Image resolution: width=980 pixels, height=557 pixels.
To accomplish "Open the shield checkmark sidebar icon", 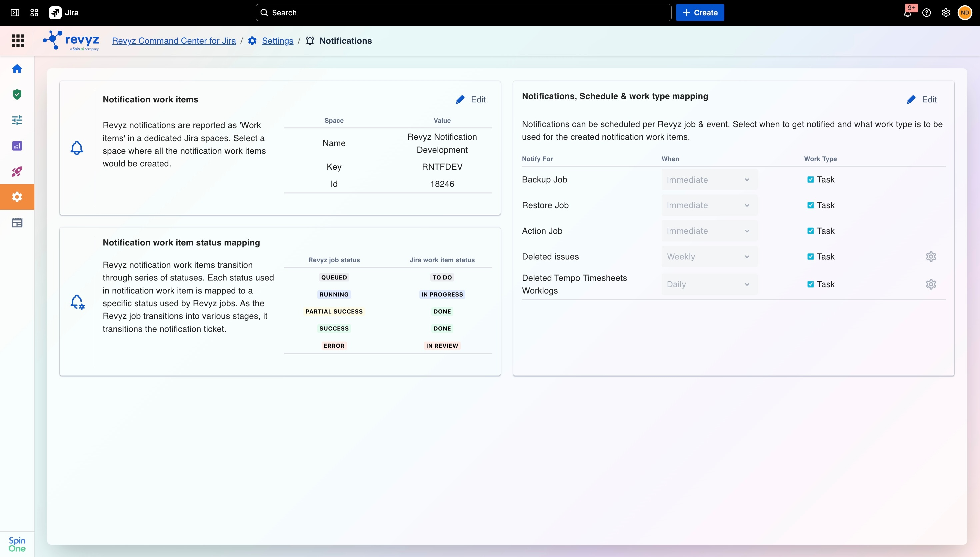I will coord(17,94).
